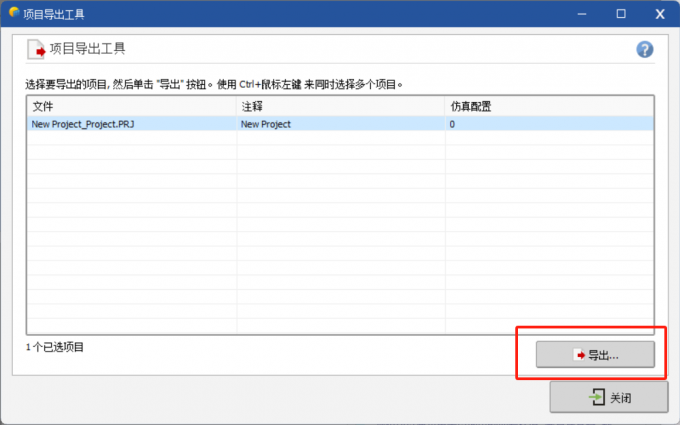Maximize the 项目导出工具 window

click(x=621, y=14)
